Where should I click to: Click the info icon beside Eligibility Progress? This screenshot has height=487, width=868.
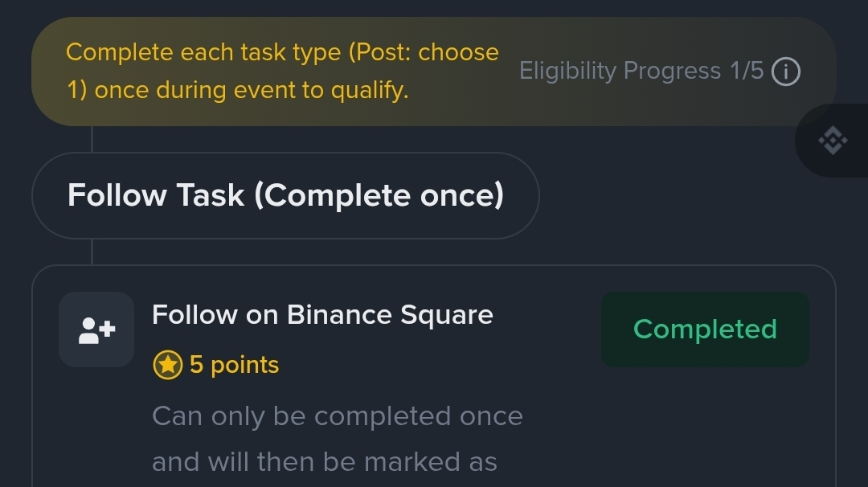pos(785,72)
